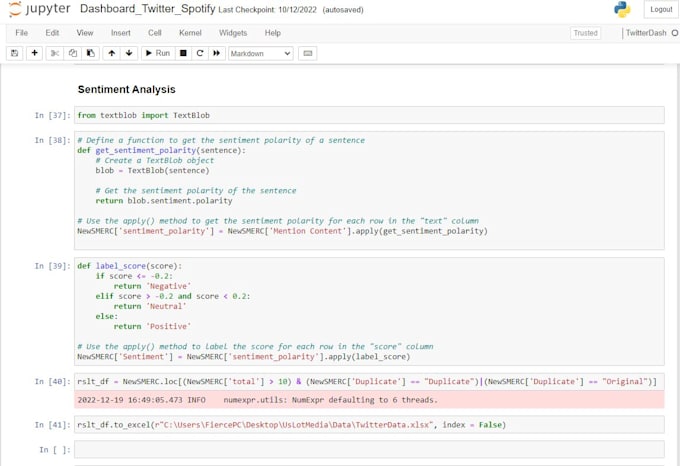Insert a cell below with plus icon
Screen dimensions: 680x466
click(35, 53)
